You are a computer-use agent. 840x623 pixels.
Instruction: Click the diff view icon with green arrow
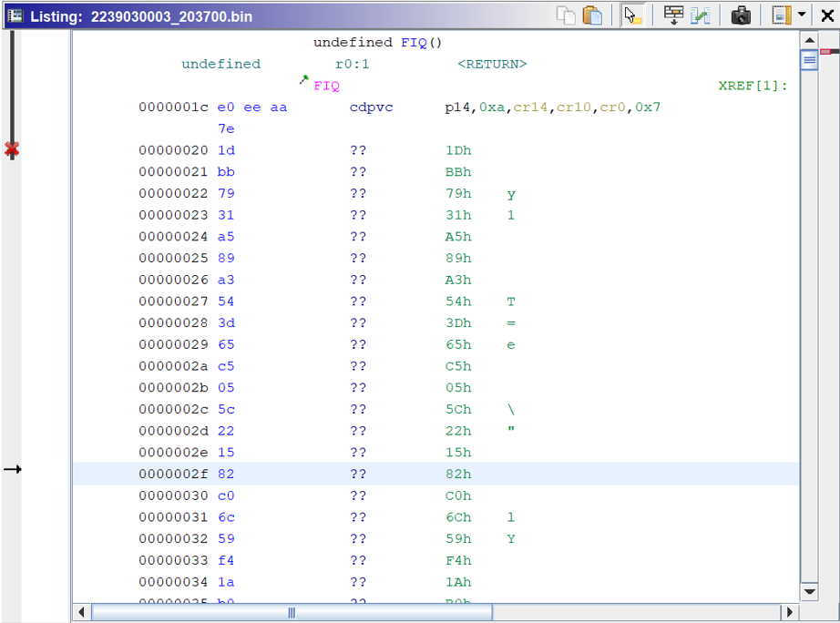701,15
